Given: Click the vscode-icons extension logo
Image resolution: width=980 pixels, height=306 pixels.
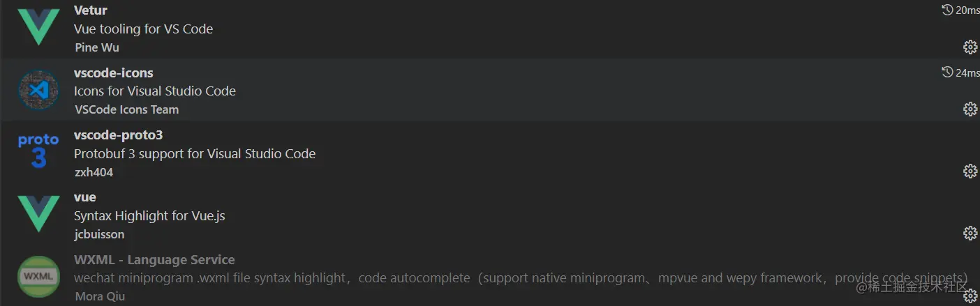Looking at the screenshot, I should coord(38,90).
